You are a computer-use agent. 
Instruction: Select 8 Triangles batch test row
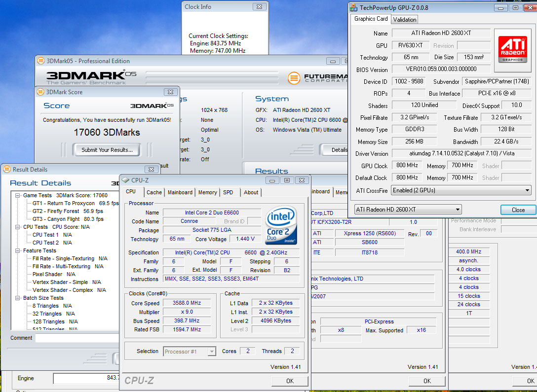click(x=52, y=306)
